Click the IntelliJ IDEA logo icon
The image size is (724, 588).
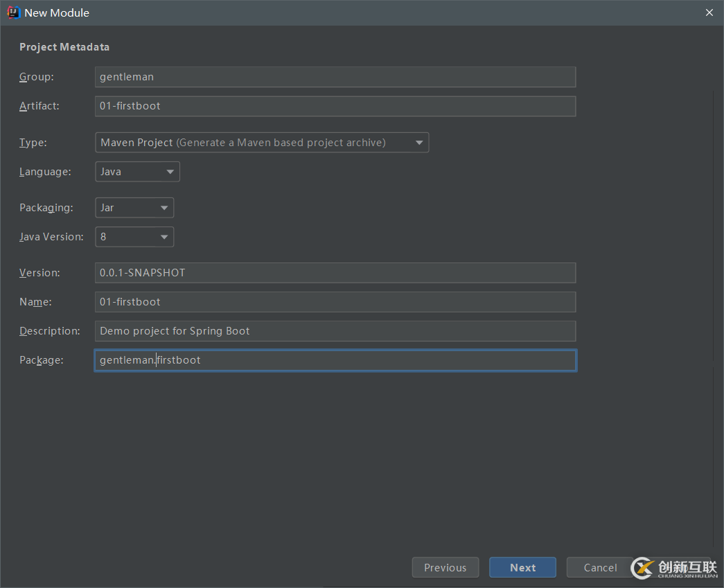[x=13, y=12]
